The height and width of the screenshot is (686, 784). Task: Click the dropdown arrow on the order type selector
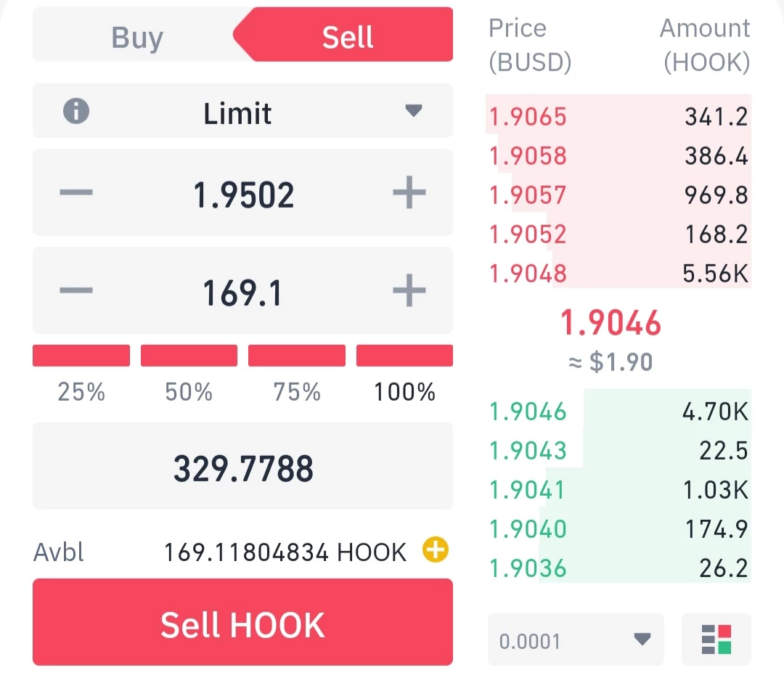coord(414,110)
